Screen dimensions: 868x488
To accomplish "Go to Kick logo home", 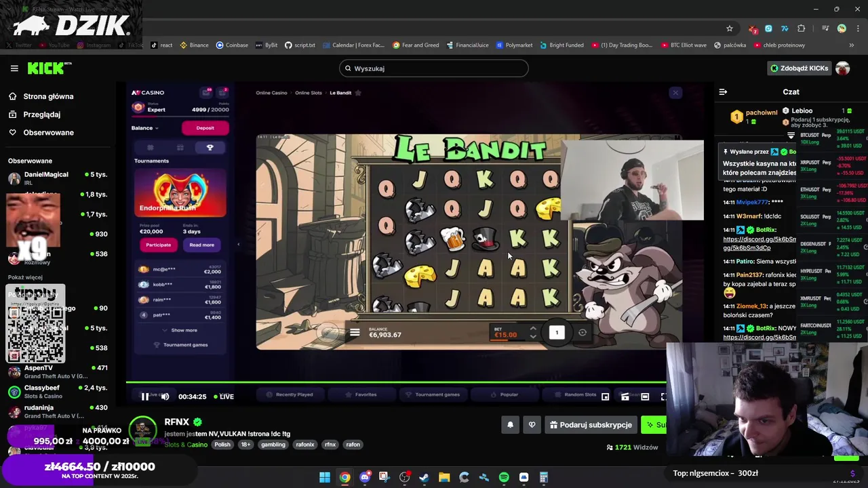I will (49, 68).
